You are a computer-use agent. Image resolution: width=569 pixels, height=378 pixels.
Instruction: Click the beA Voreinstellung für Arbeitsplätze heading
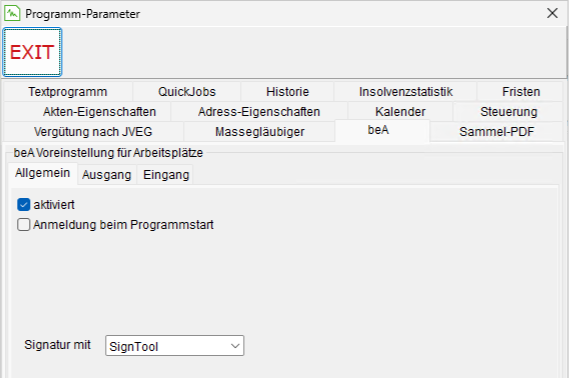point(108,153)
